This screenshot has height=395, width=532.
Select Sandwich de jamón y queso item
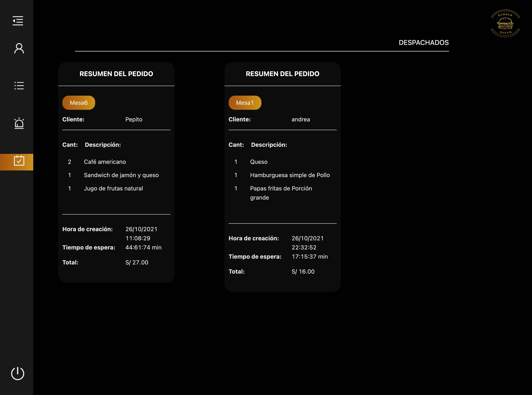coord(121,175)
